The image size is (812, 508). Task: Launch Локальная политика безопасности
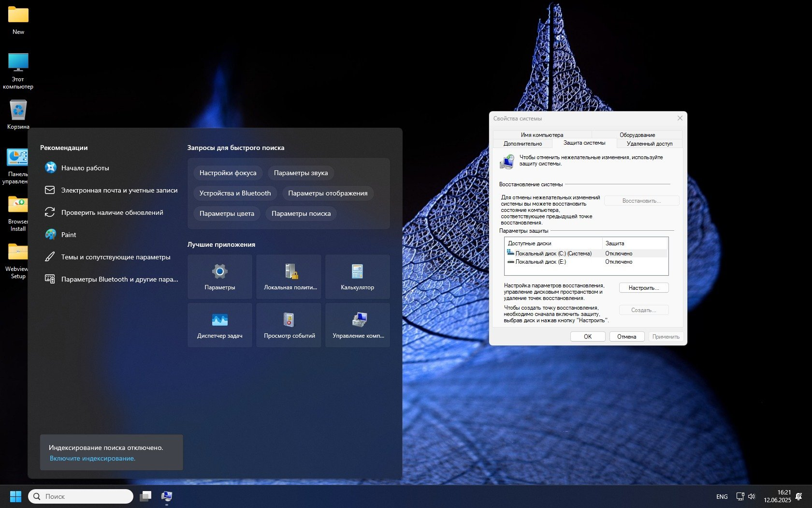point(289,277)
